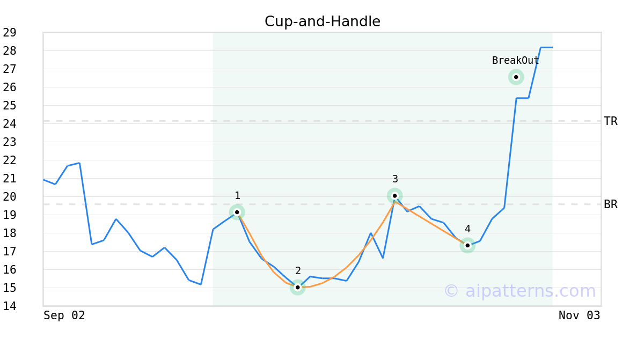The width and height of the screenshot is (644, 338).
Task: Click pivot point marker 1
Action: pos(237,212)
